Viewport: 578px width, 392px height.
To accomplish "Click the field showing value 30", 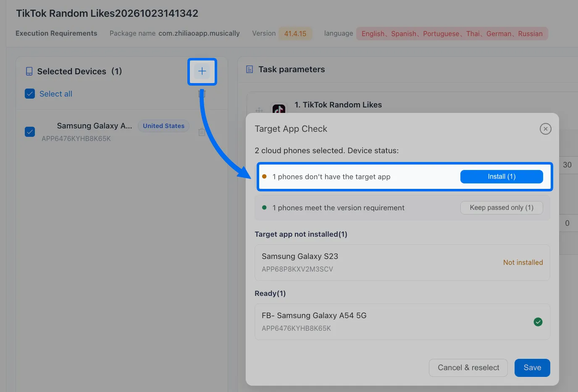I will tap(569, 165).
